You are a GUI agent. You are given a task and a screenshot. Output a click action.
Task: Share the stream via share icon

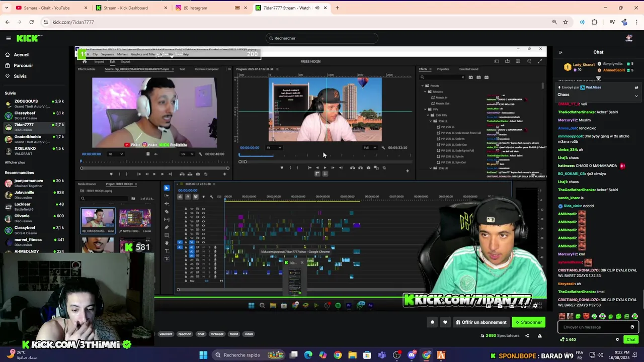tap(527, 336)
